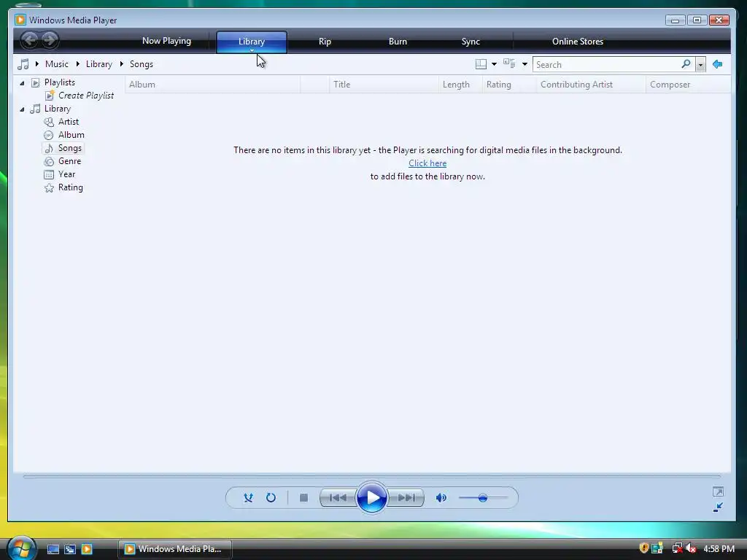Image resolution: width=747 pixels, height=560 pixels.
Task: Click the Songs breadcrumb
Action: click(x=142, y=64)
